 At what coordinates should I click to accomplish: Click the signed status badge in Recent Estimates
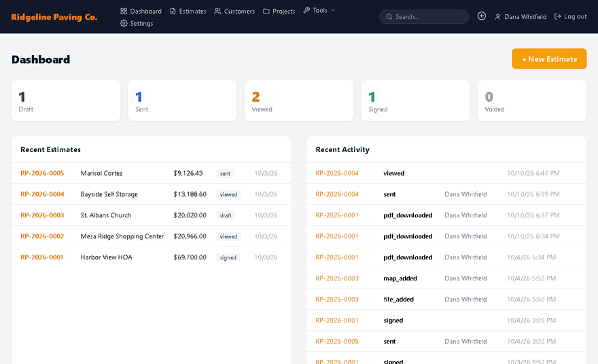[x=228, y=257]
